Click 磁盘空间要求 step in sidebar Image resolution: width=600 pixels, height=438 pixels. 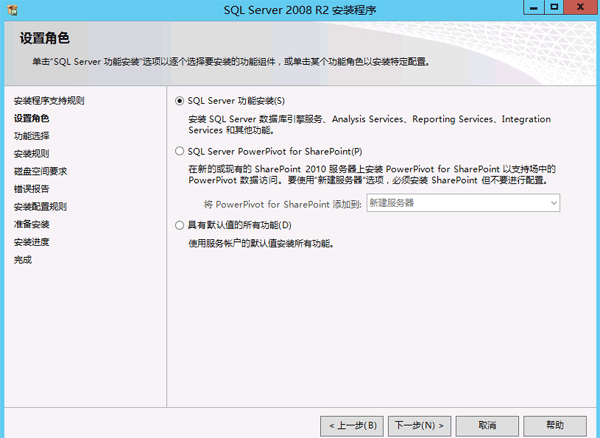(x=40, y=171)
